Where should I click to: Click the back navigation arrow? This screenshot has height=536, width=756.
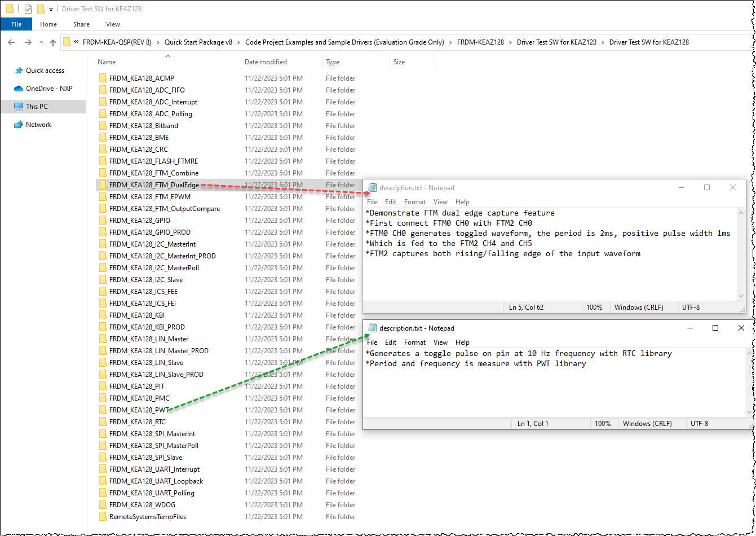pyautogui.click(x=11, y=42)
